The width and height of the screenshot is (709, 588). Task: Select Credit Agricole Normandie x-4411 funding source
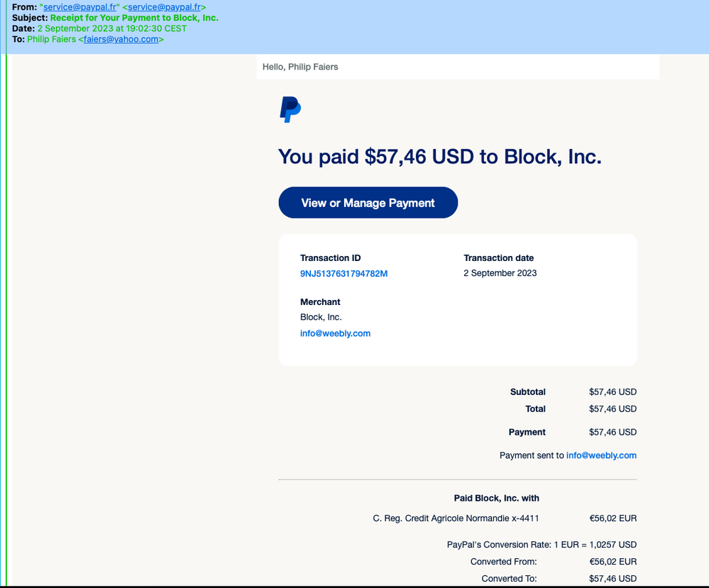coord(456,518)
